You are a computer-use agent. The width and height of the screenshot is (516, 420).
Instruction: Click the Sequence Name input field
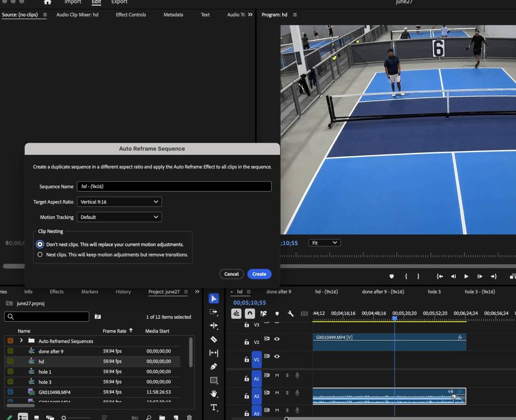pos(174,186)
